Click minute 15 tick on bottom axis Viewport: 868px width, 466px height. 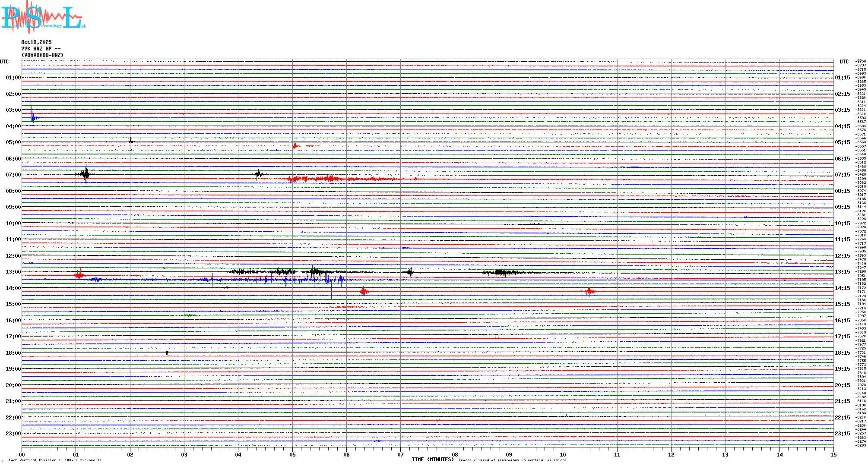(x=833, y=454)
